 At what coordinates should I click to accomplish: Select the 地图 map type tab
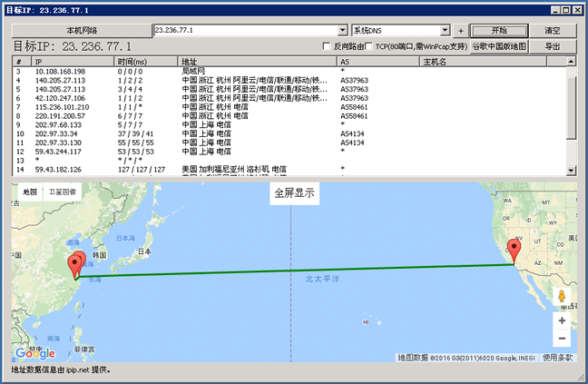click(x=30, y=192)
